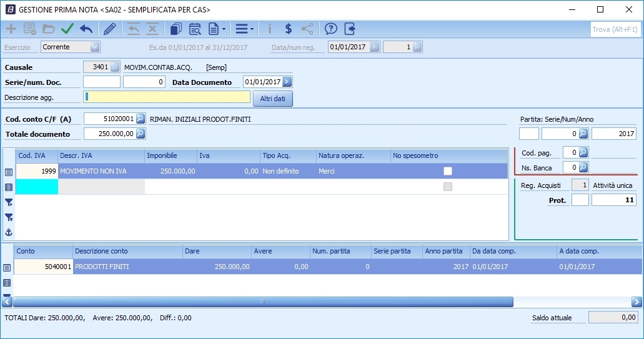Confirm with the green checkmark icon

(67, 29)
